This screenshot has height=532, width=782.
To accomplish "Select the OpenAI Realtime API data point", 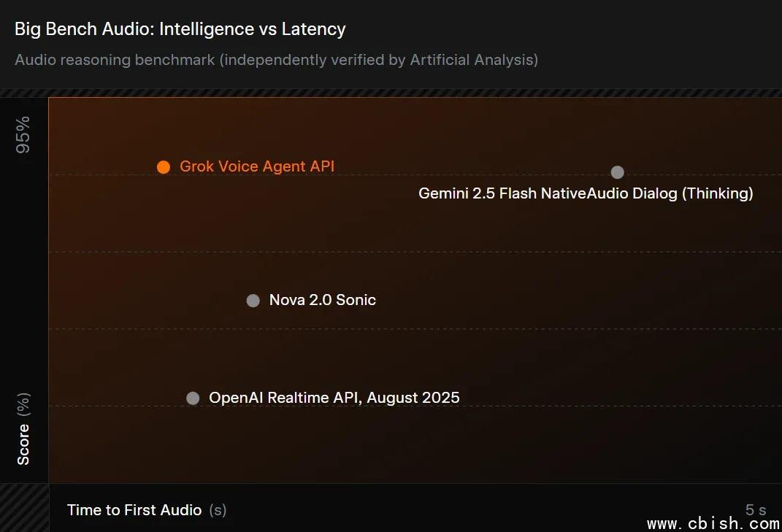I will click(193, 398).
